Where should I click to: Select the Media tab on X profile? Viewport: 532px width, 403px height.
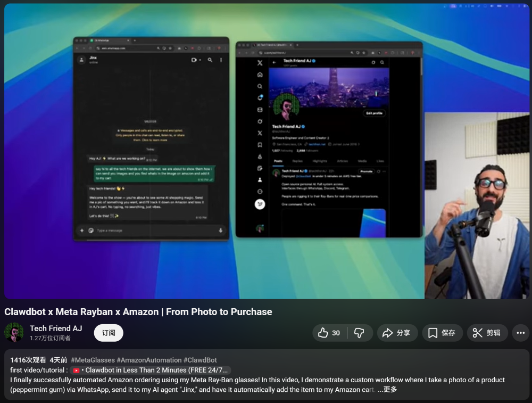click(362, 161)
